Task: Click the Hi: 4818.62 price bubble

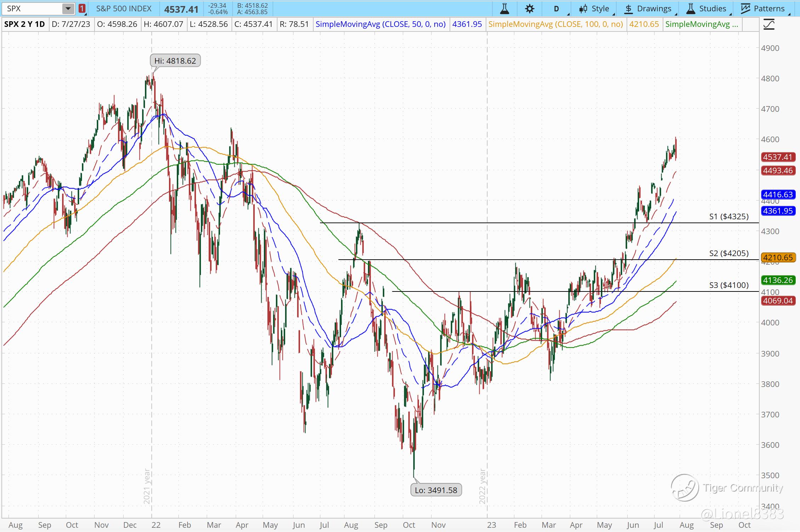Action: tap(175, 61)
